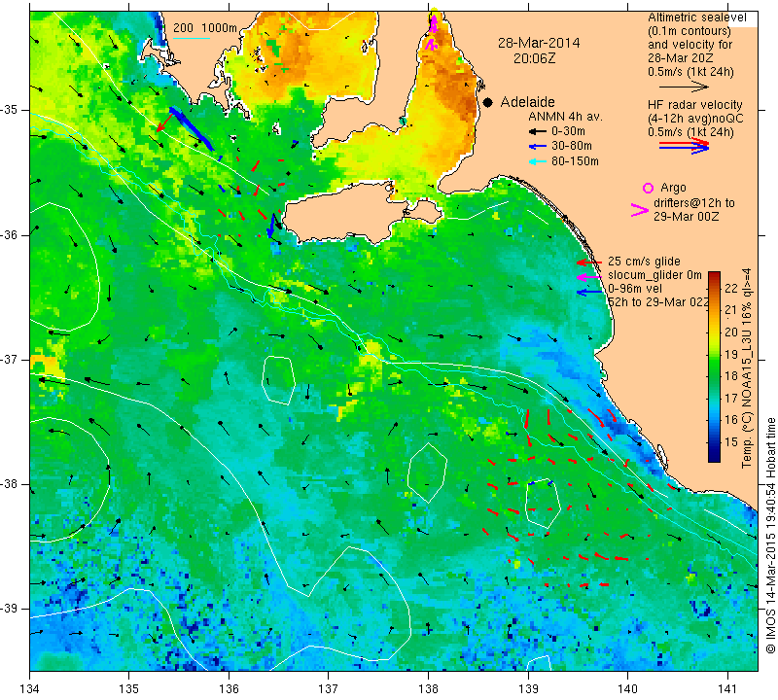Image resolution: width=778 pixels, height=700 pixels.
Task: Click the time label 20:06Z
Action: point(534,58)
